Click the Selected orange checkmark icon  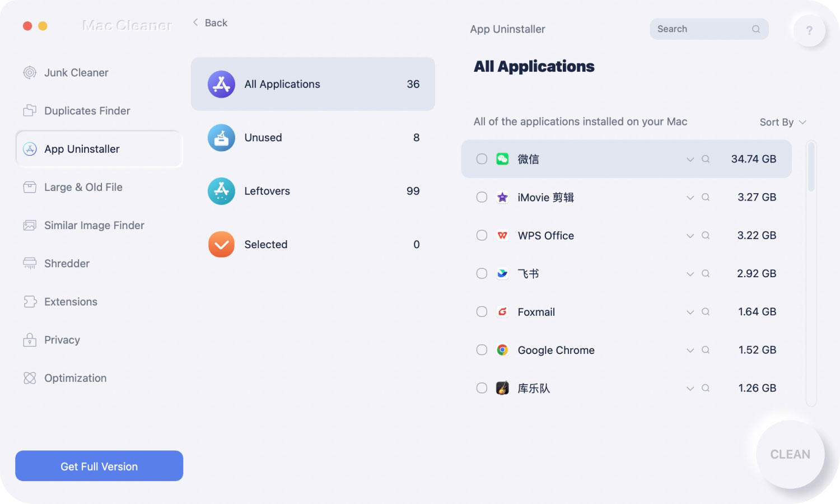coord(221,245)
